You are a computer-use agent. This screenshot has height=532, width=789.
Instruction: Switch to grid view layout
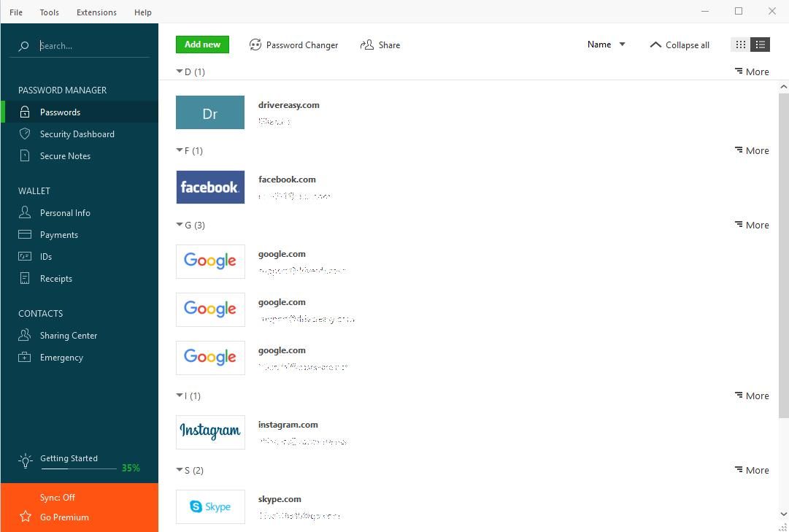pyautogui.click(x=740, y=45)
